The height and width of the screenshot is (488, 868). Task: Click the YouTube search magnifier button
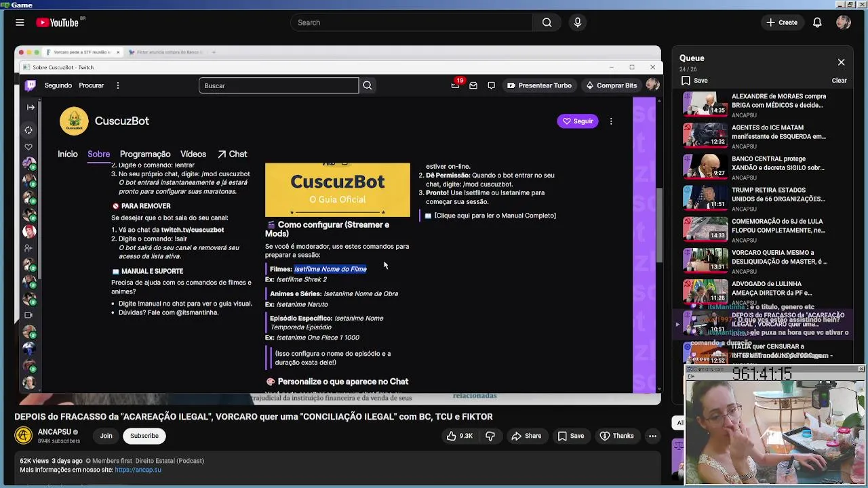[547, 22]
